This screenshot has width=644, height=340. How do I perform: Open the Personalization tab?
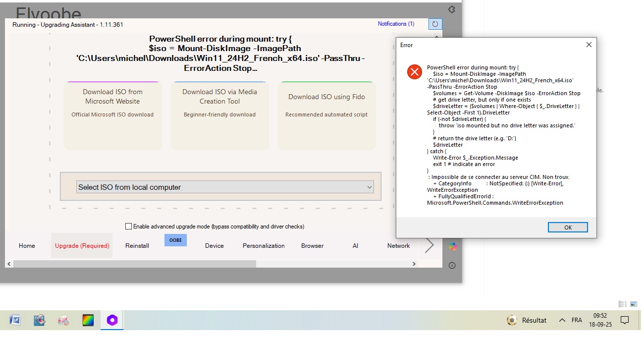[x=264, y=246]
